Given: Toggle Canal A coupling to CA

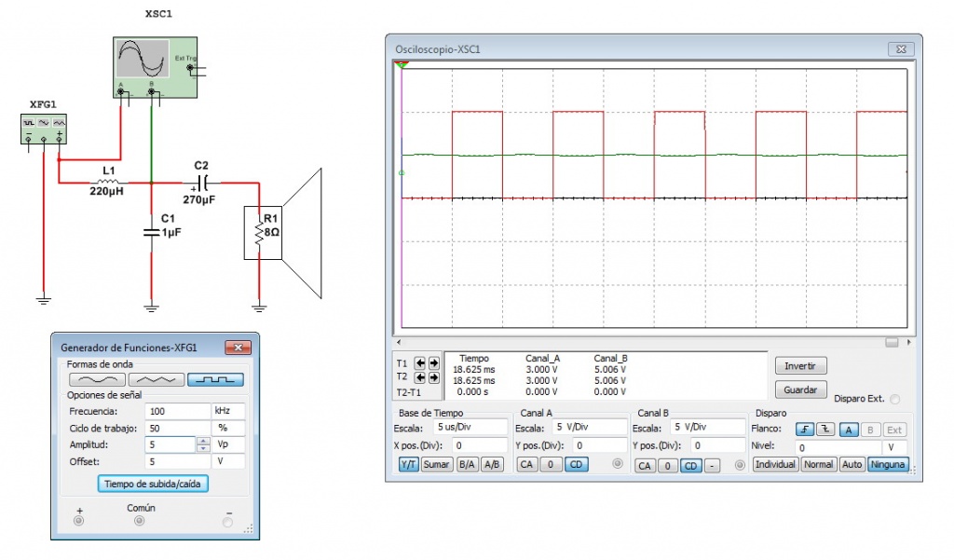Looking at the screenshot, I should [x=526, y=465].
